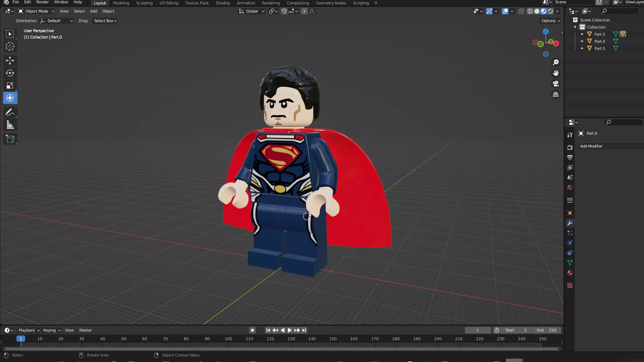Select the Add Cube tool

[x=10, y=139]
